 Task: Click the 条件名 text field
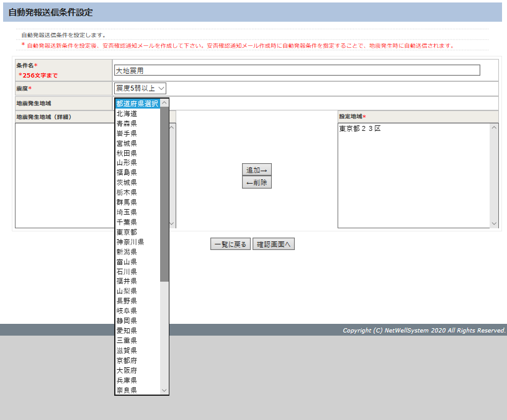[297, 71]
